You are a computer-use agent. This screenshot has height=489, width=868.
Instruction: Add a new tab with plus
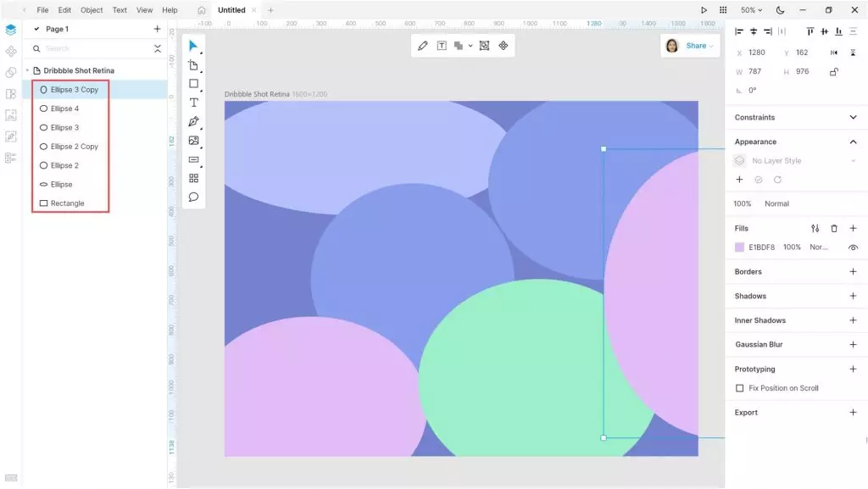point(270,10)
